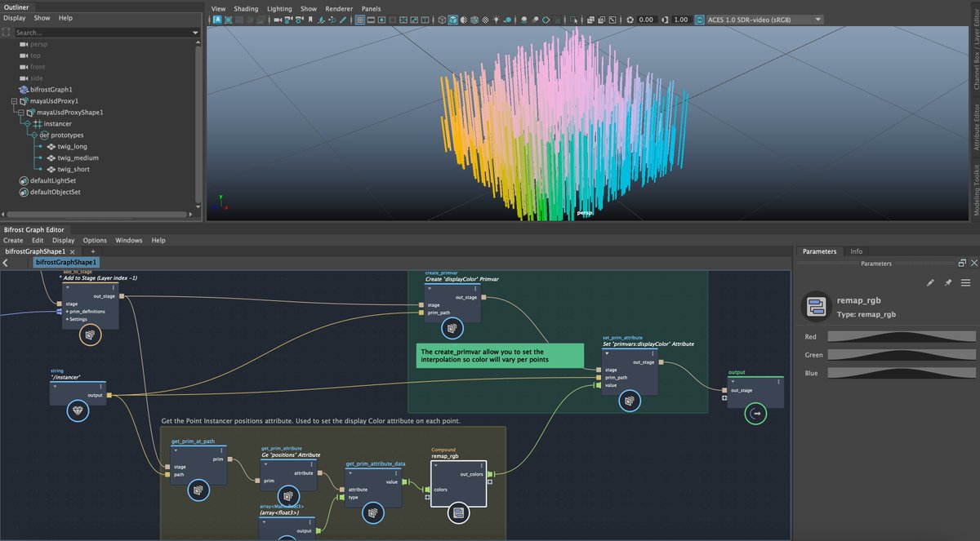Toggle the exposure control in the viewport toolbar
Viewport: 980px width, 541px height.
(630, 19)
